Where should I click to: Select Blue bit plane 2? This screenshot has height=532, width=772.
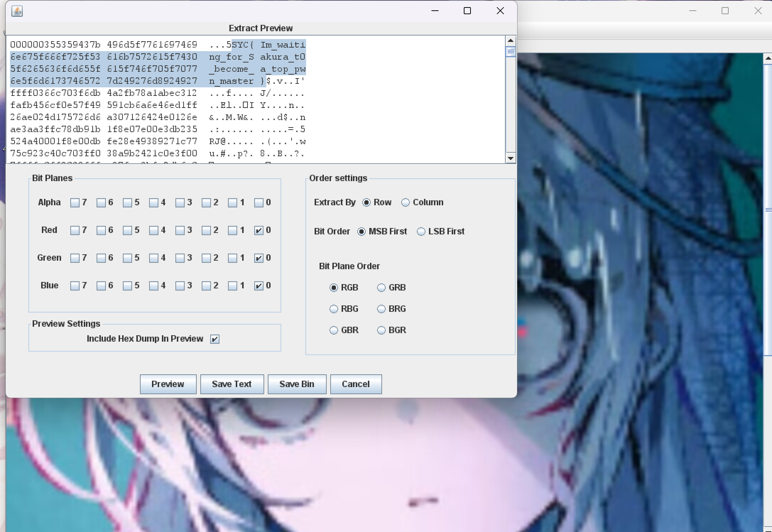[206, 286]
